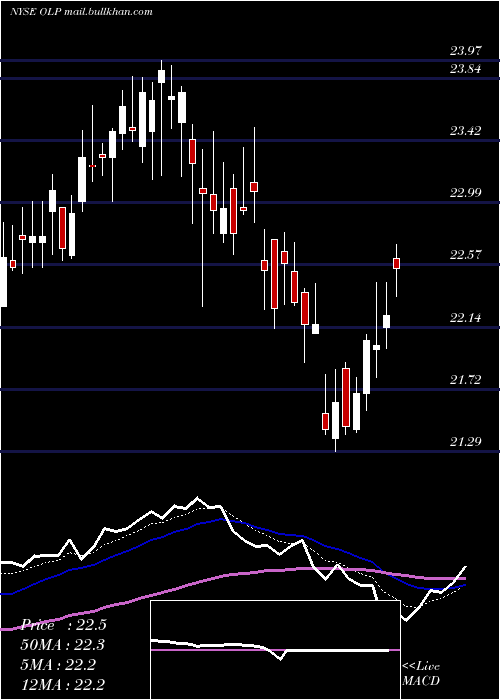Click the Price : 22.5 readout
This screenshot has width=500, height=700.
point(63,625)
